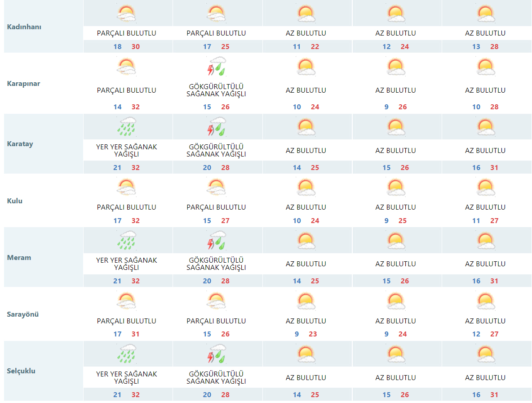Click Selçuklu's "Yer Yer Sağanak Yağışlı" label
The image size is (532, 403).
126,377
